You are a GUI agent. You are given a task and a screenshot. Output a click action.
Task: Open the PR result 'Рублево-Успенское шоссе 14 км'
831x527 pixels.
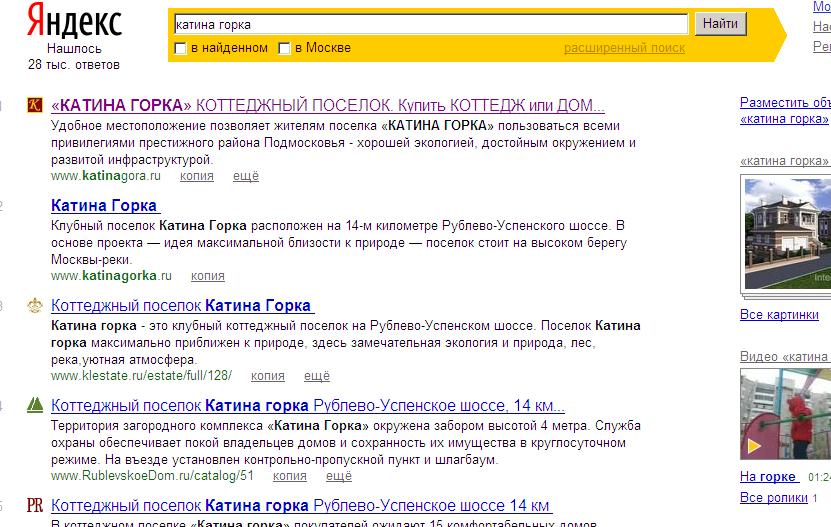coord(302,505)
